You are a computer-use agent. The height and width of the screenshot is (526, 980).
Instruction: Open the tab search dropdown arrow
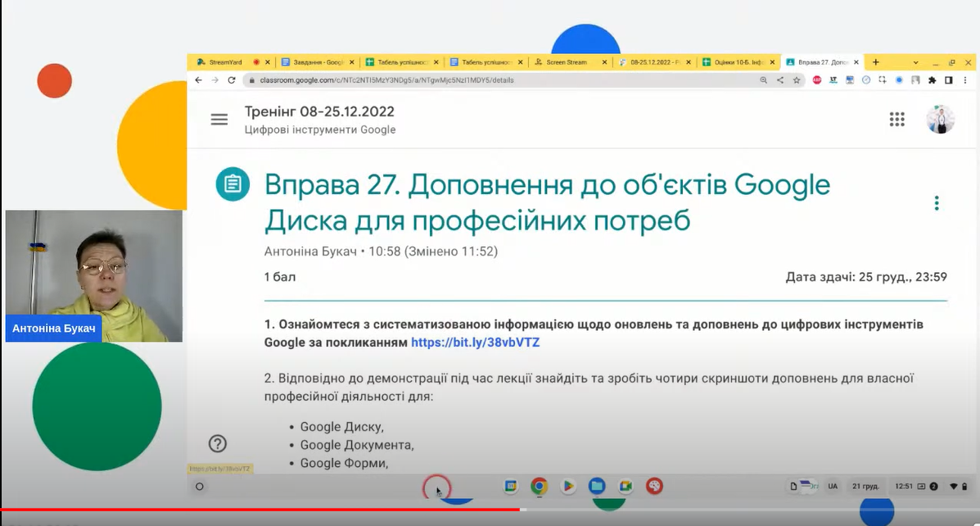click(x=915, y=62)
